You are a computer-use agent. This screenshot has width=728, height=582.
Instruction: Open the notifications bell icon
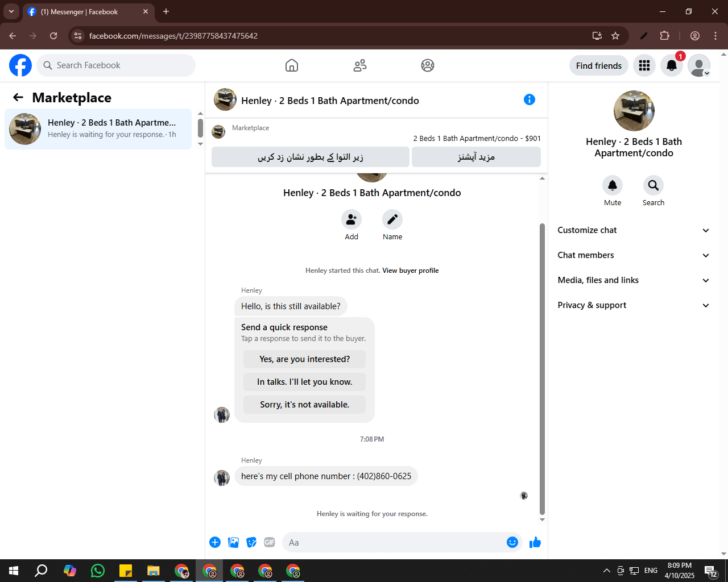pyautogui.click(x=672, y=65)
